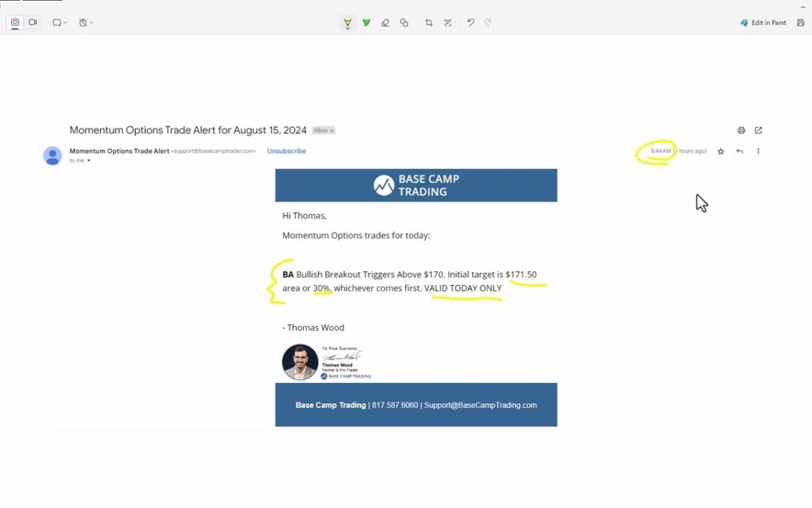The image size is (812, 508).
Task: Minimize the Snipping Tool window
Action: point(803,8)
